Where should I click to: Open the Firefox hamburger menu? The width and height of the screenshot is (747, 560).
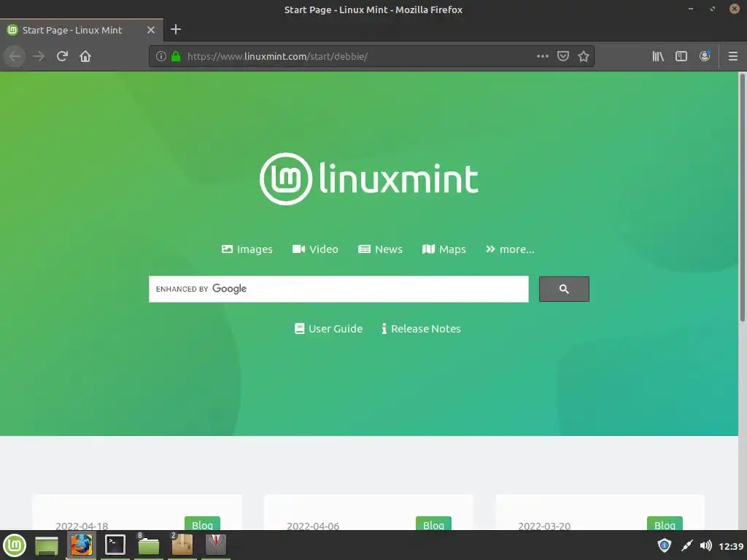pyautogui.click(x=733, y=56)
